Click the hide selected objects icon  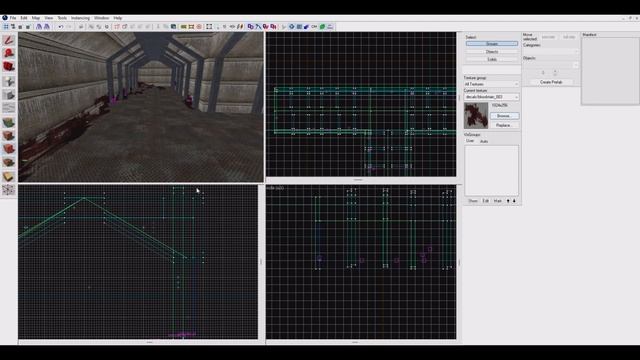click(117, 27)
